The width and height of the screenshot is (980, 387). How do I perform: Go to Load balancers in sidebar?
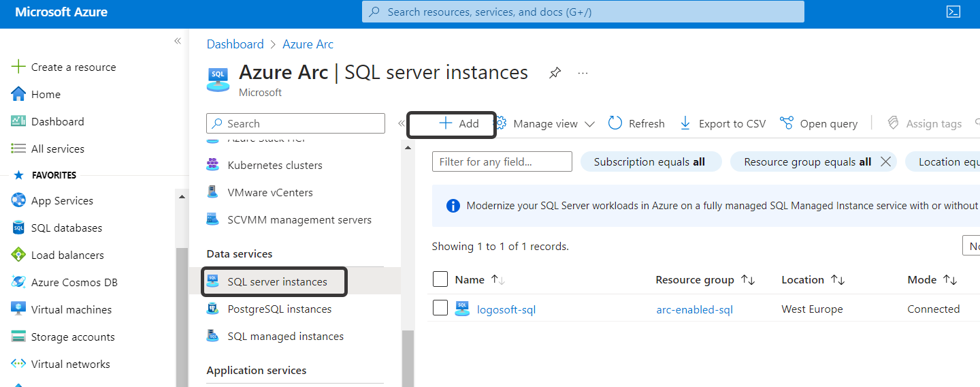[x=67, y=255]
